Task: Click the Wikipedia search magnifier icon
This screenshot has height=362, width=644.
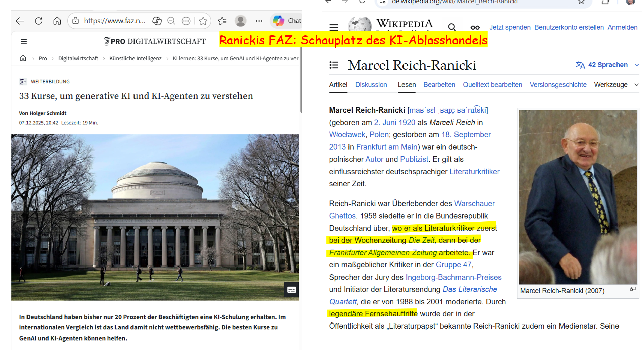Action: tap(452, 27)
